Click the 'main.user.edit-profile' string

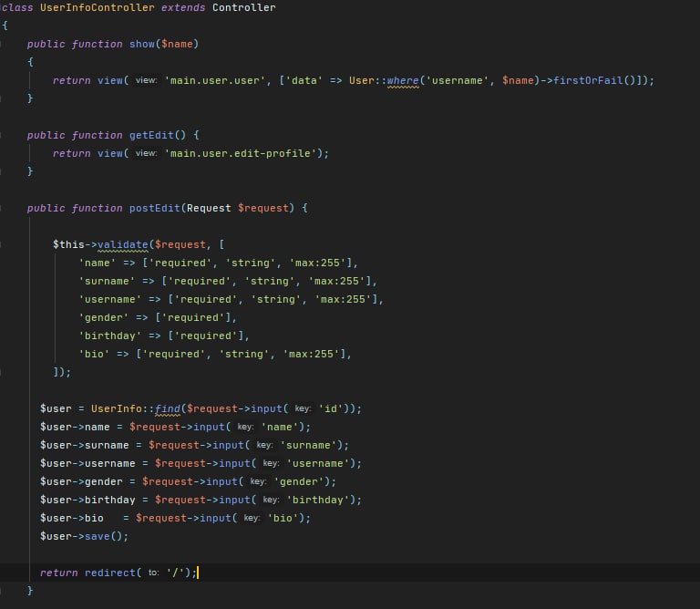[x=241, y=153]
